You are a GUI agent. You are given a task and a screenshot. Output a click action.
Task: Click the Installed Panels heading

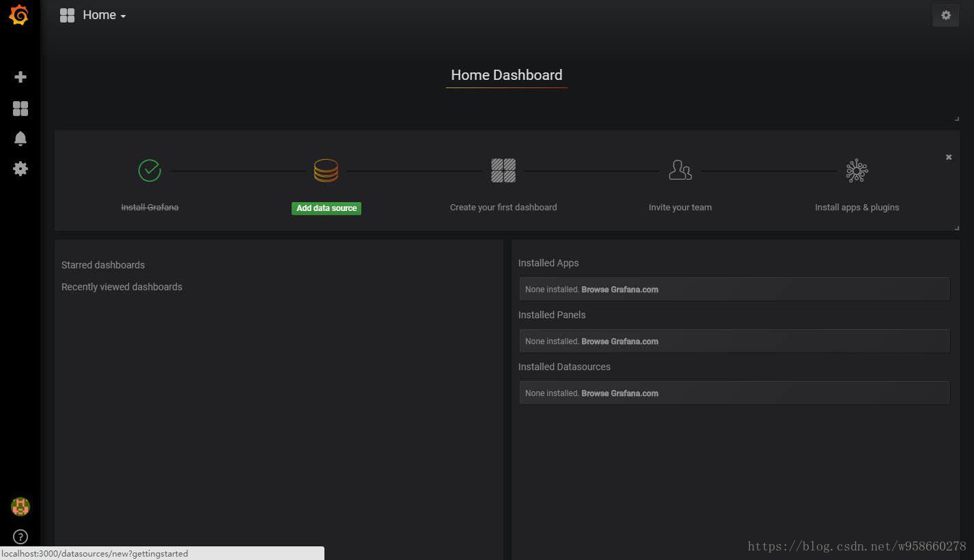click(x=552, y=315)
